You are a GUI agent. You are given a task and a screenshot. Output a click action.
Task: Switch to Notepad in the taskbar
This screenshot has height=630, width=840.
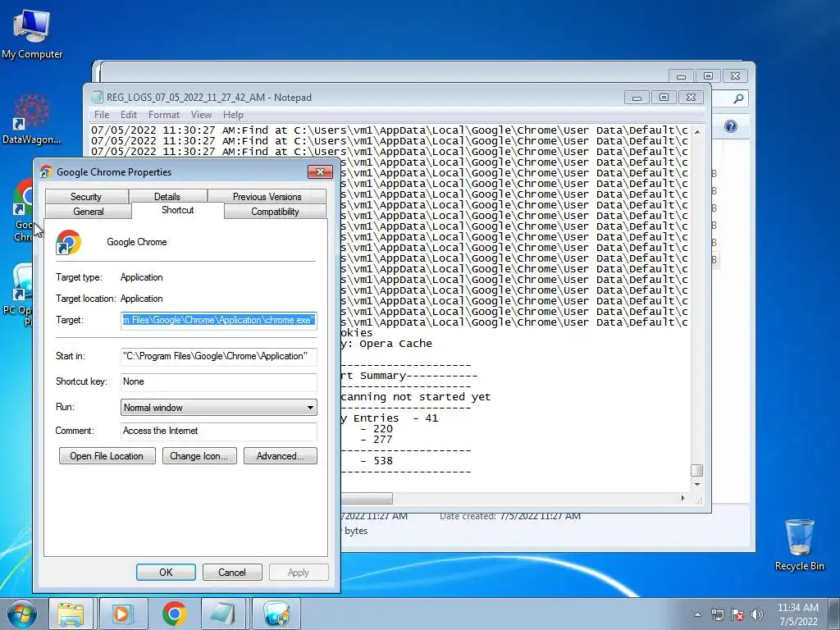(223, 614)
